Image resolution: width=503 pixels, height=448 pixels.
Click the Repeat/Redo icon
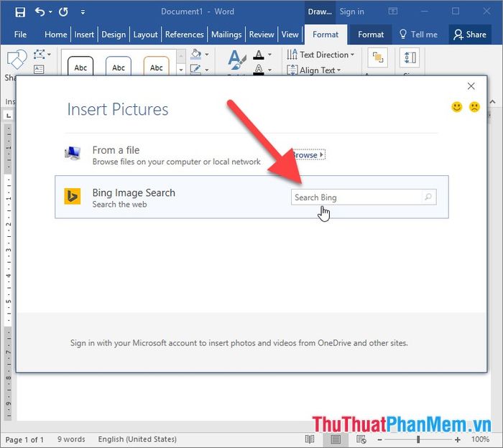pyautogui.click(x=63, y=12)
